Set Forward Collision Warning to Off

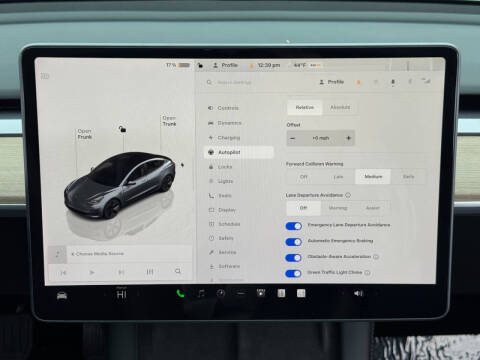[x=304, y=177]
